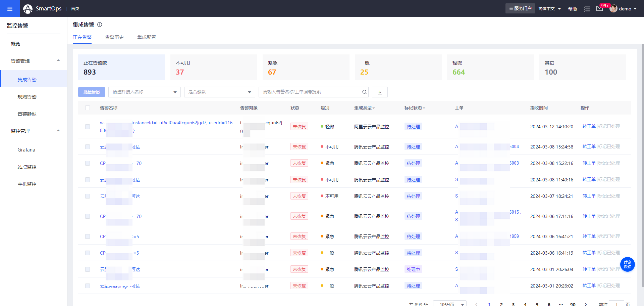This screenshot has width=644, height=306.
Task: Check the checkbox for 2024-03-08 15:22:16 alert
Action: pos(88,163)
